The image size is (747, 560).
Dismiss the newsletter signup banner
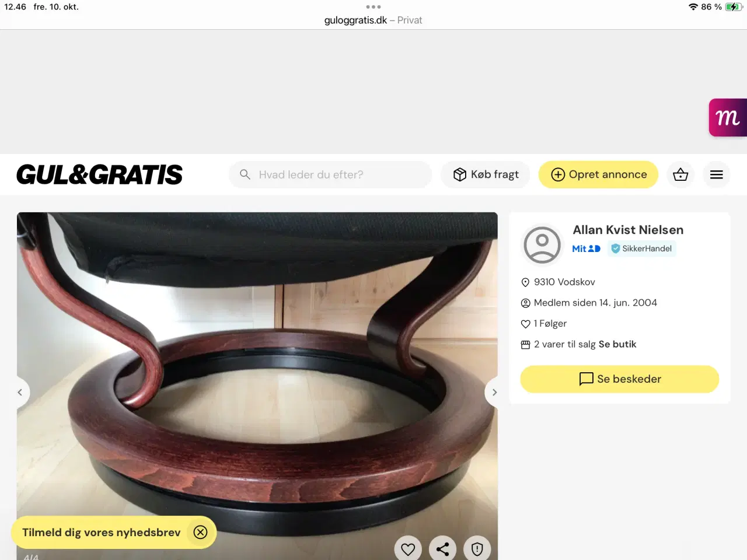[200, 532]
